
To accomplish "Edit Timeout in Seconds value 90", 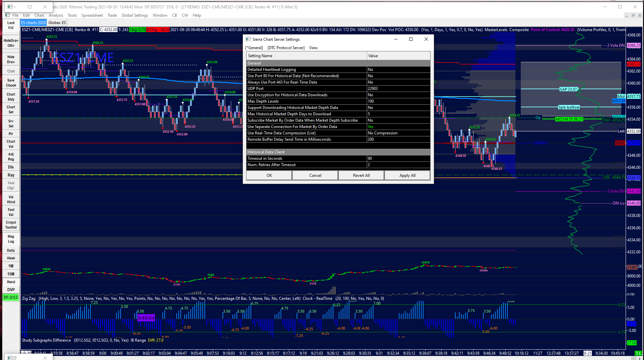I will [398, 158].
